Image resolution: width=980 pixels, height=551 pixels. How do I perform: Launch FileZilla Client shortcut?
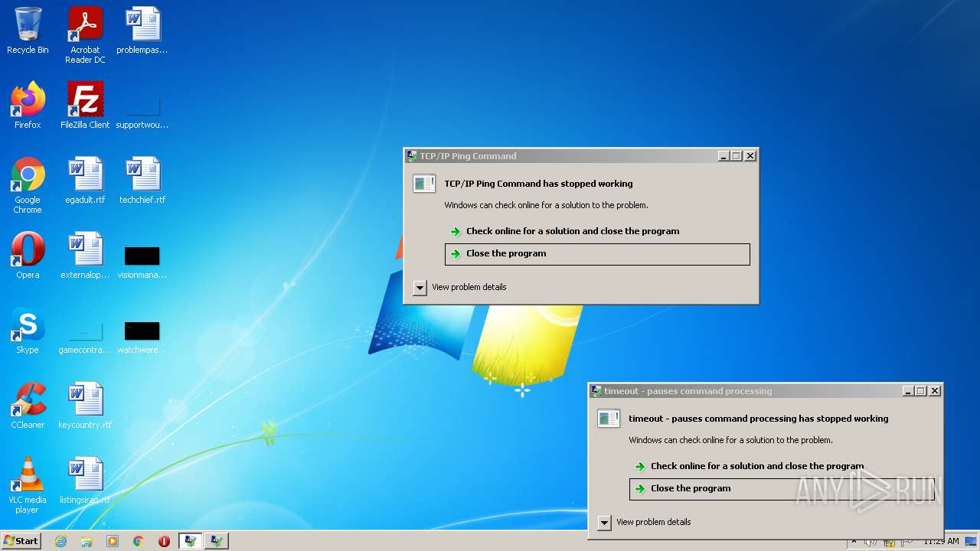click(85, 106)
